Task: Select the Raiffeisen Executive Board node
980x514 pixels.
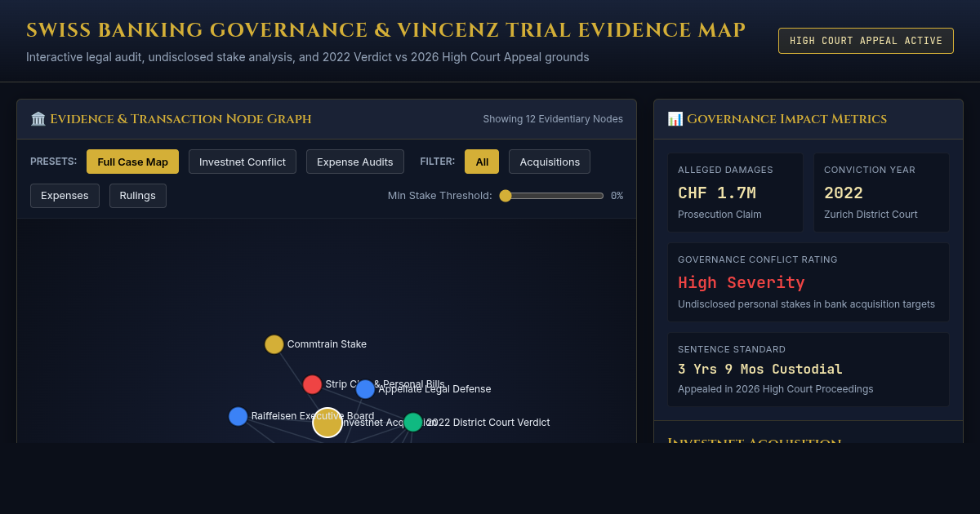Action: point(238,416)
